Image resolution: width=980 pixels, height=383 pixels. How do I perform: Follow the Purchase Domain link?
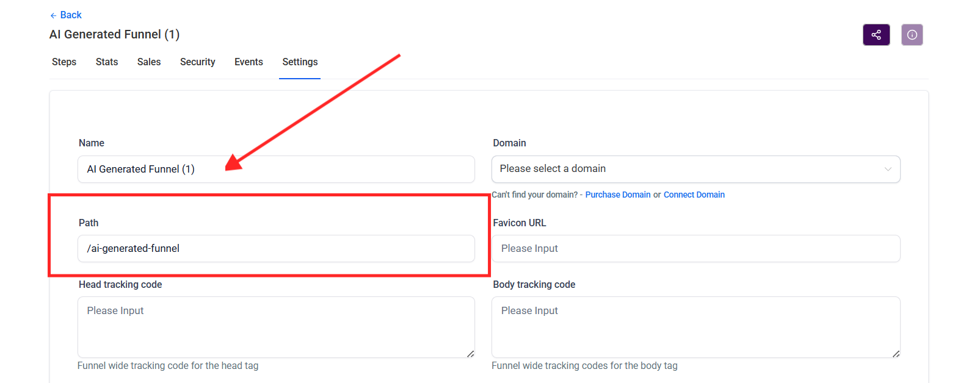[617, 195]
